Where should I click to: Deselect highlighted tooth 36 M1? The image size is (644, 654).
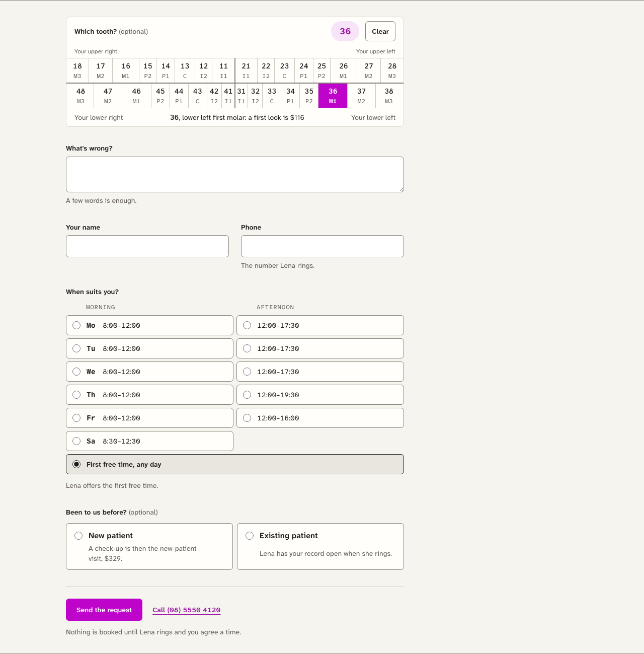point(333,96)
